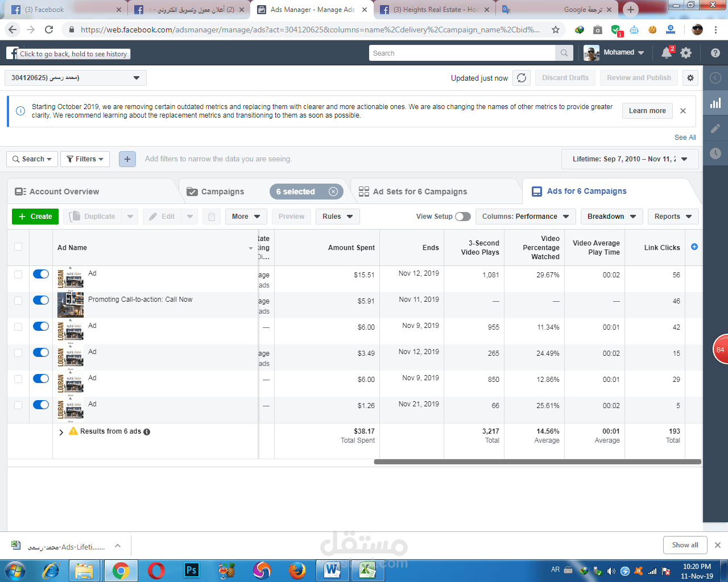The image size is (728, 582).
Task: Select all ads with header checkbox
Action: coord(18,247)
